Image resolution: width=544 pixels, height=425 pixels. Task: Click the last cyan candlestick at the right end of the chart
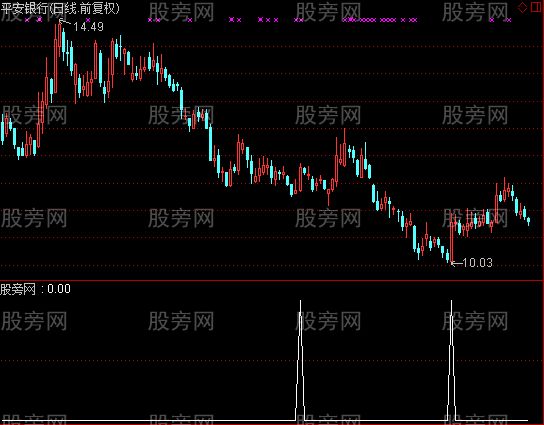(x=528, y=220)
